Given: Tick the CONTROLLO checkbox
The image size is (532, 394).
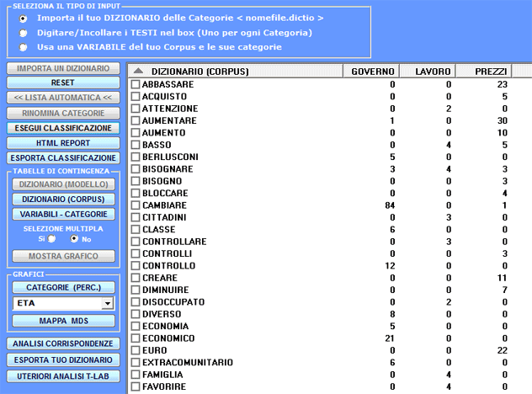Looking at the screenshot, I should [136, 266].
